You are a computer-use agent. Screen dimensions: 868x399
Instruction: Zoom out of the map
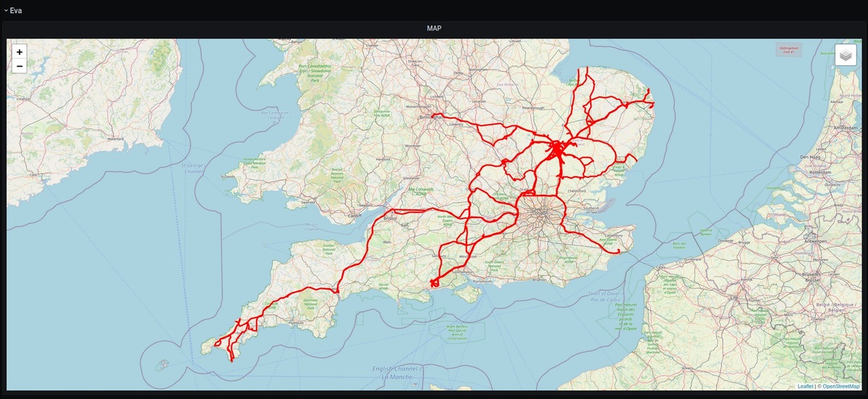(20, 66)
